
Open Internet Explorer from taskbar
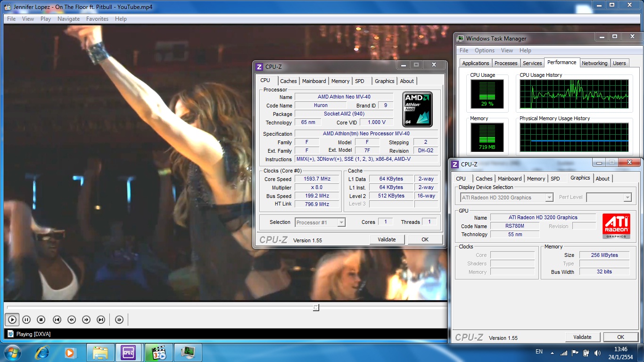point(42,353)
